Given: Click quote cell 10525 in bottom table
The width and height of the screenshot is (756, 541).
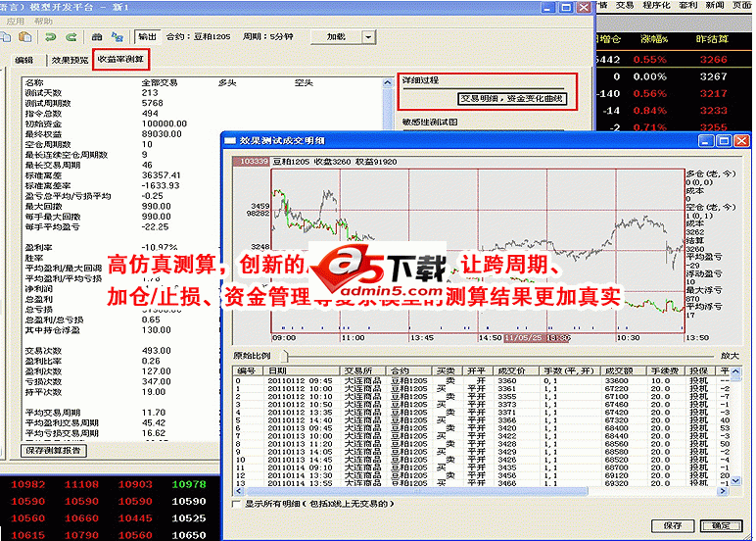Looking at the screenshot, I should pos(189,518).
